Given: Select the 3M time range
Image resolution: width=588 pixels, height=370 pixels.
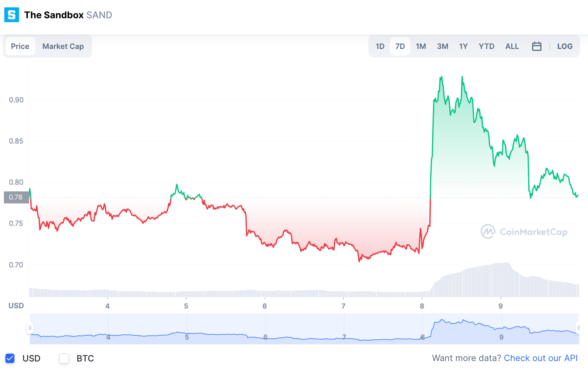Looking at the screenshot, I should tap(443, 46).
